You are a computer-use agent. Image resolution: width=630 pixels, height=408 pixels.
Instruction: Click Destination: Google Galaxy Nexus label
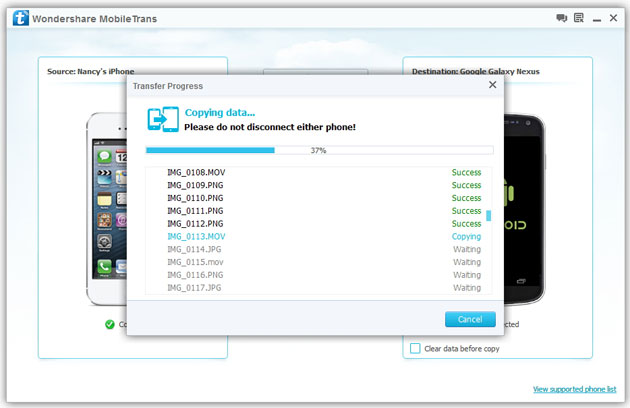pyautogui.click(x=476, y=72)
